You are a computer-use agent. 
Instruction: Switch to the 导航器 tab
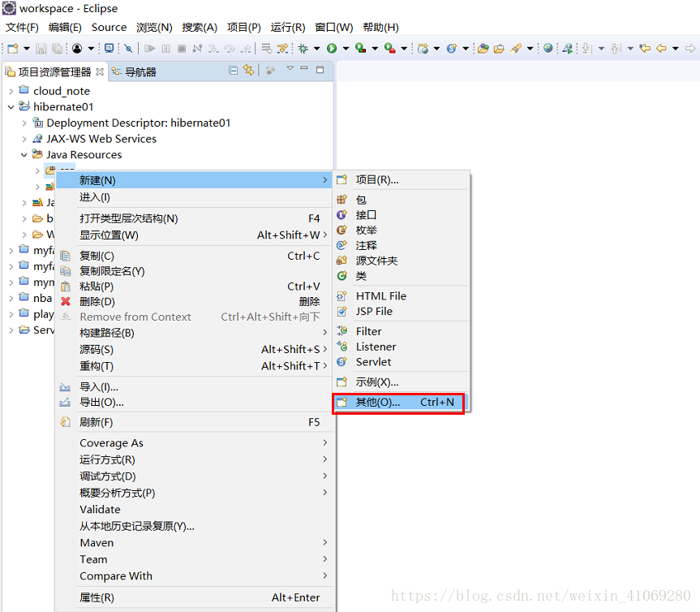134,71
